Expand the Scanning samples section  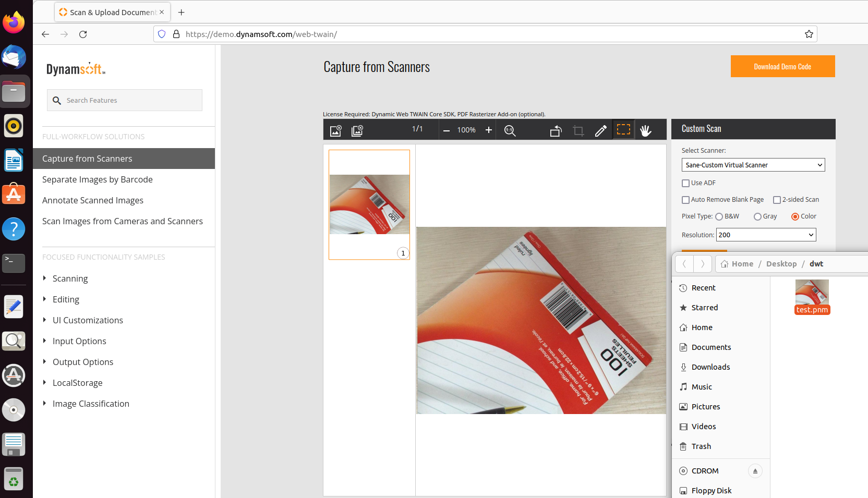point(70,278)
